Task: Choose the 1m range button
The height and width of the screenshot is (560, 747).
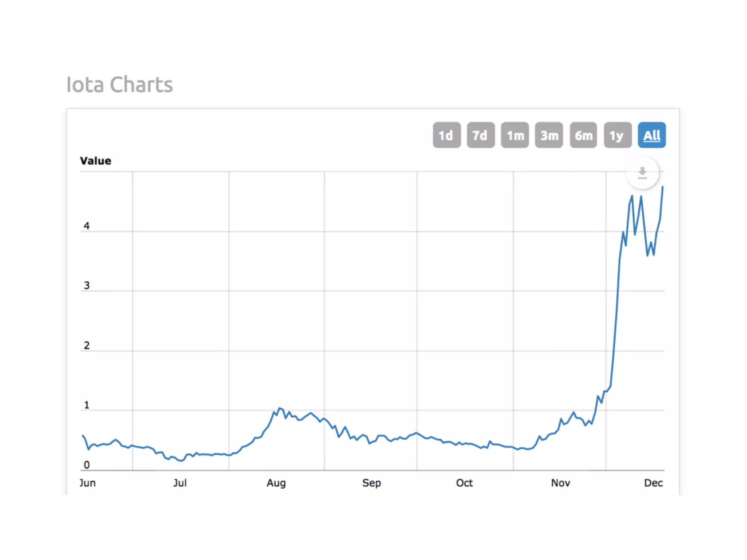Action: pyautogui.click(x=515, y=135)
